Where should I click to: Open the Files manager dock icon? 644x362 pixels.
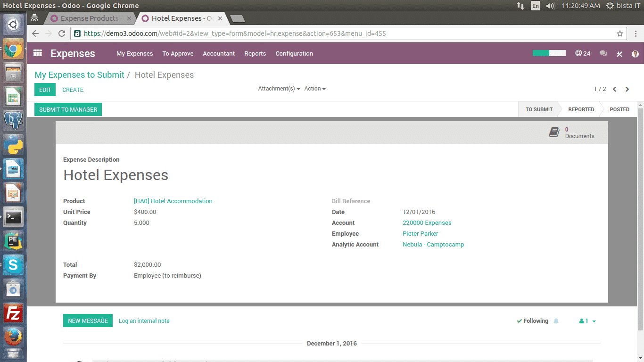coord(13,73)
